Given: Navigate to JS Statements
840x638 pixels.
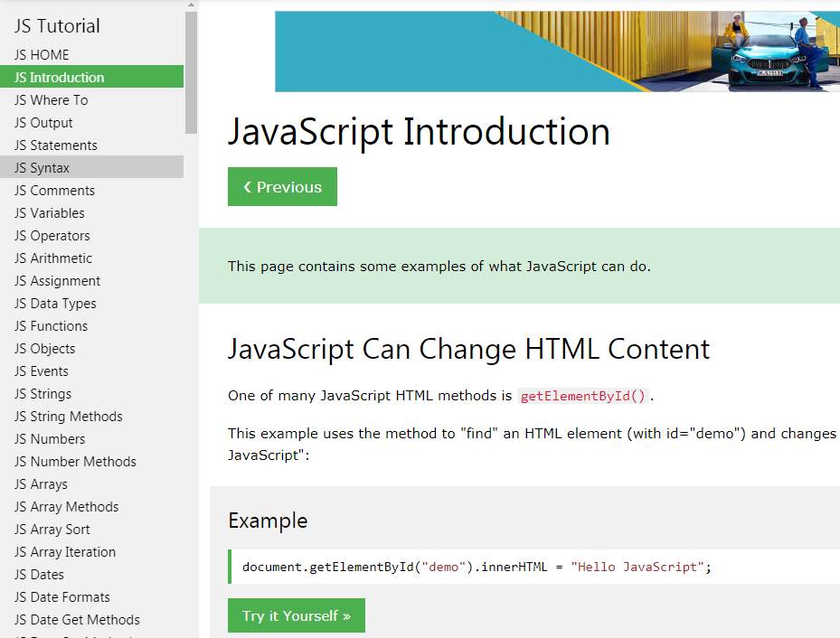Looking at the screenshot, I should point(55,145).
